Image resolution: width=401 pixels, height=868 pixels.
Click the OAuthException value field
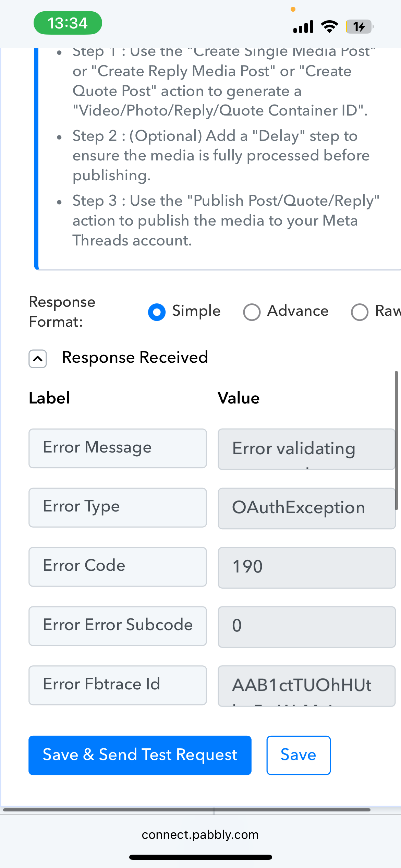pos(306,508)
